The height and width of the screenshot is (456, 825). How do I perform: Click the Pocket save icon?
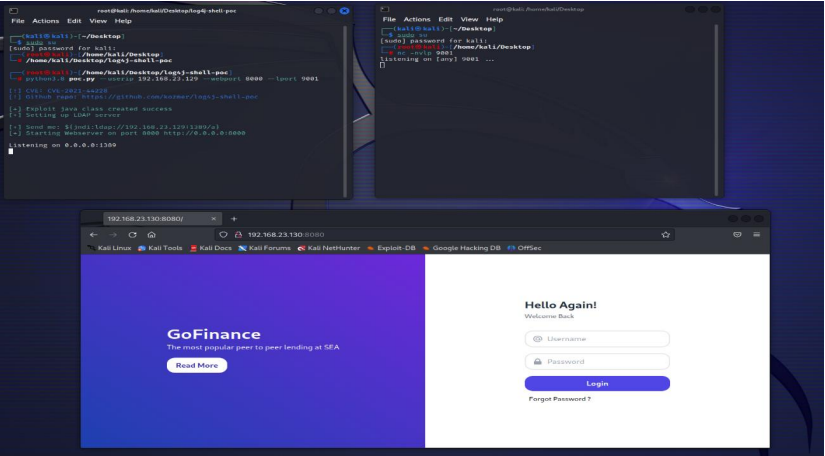[x=737, y=235]
